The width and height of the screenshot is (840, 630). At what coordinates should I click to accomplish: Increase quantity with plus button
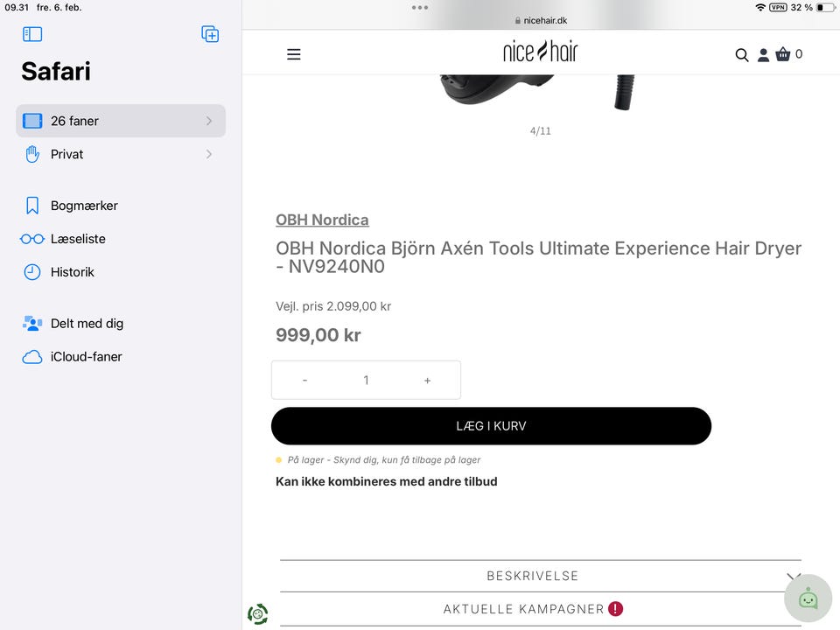(427, 381)
